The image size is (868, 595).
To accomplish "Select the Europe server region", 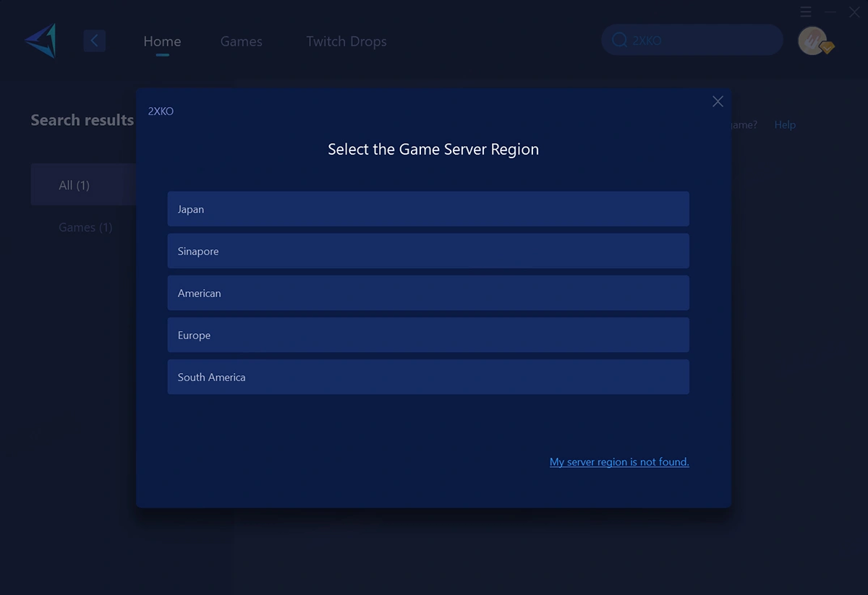I will coord(428,335).
